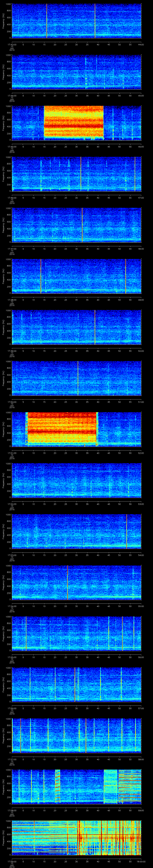This screenshot has height=868, width=153.
Task: Click the '17:45:00' start time label
Action: click(12, 147)
